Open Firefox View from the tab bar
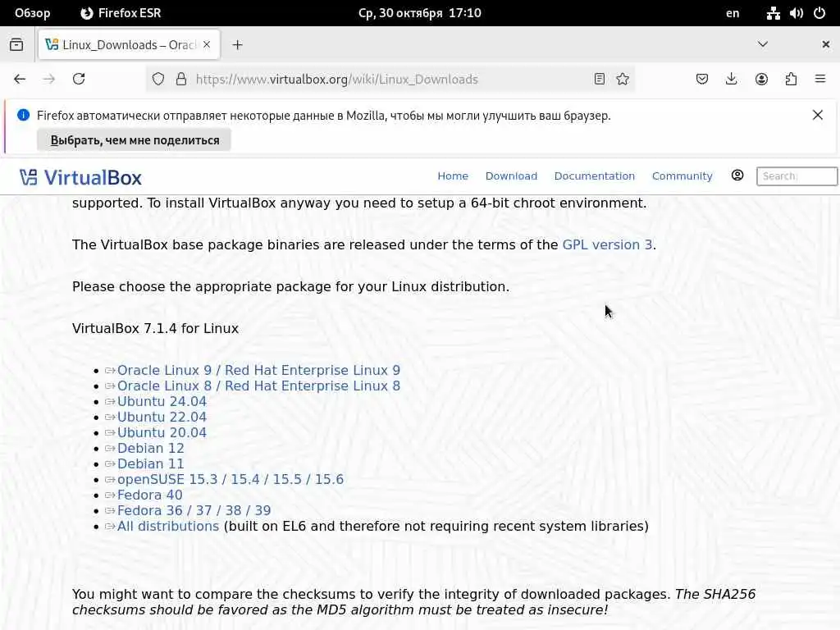Screen dimensions: 840x630 [x=16, y=45]
